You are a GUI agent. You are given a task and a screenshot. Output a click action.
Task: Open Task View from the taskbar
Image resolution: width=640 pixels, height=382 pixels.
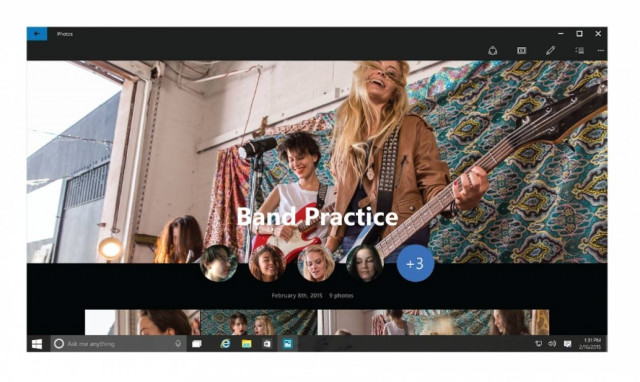pos(197,344)
